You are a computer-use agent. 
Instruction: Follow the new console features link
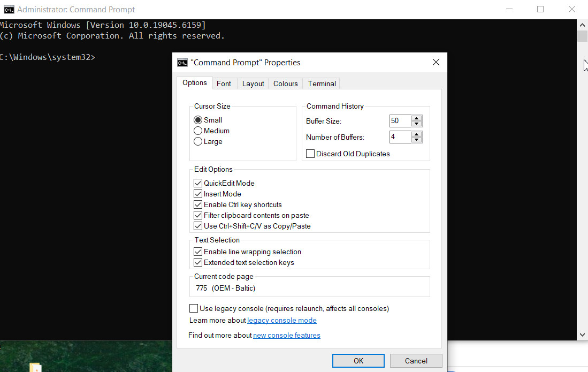click(286, 335)
